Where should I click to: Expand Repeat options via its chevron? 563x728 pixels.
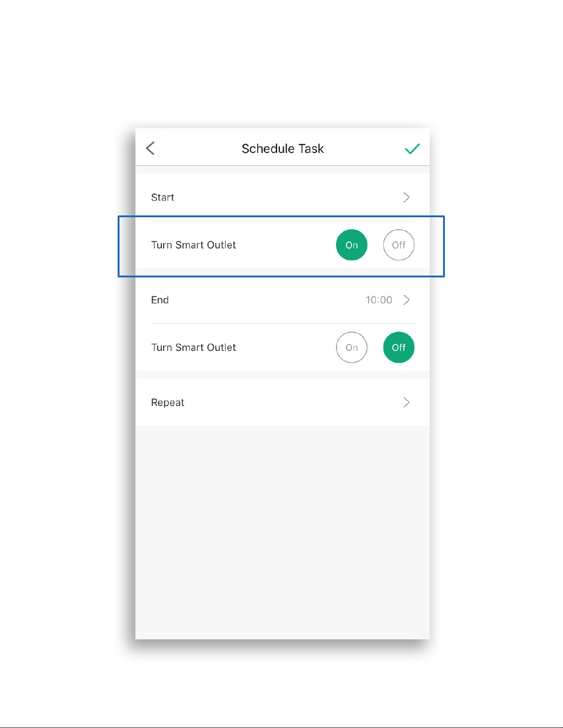point(406,402)
